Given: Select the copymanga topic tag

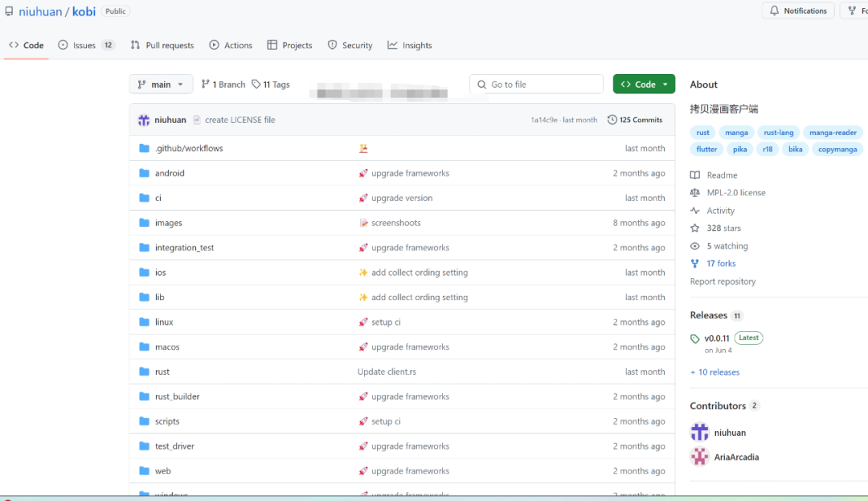Looking at the screenshot, I should pyautogui.click(x=837, y=149).
